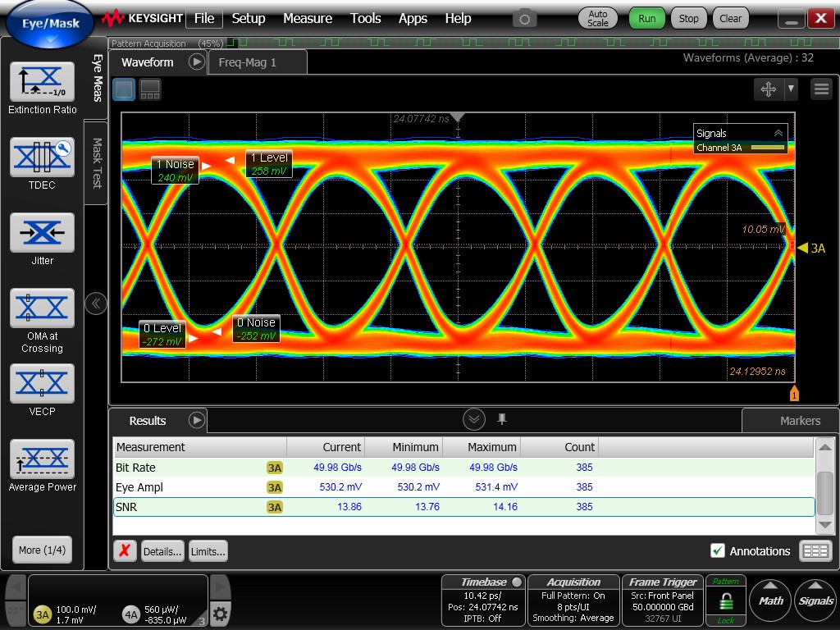Delete measurement with the red X button
This screenshot has width=840, height=630.
[x=124, y=551]
